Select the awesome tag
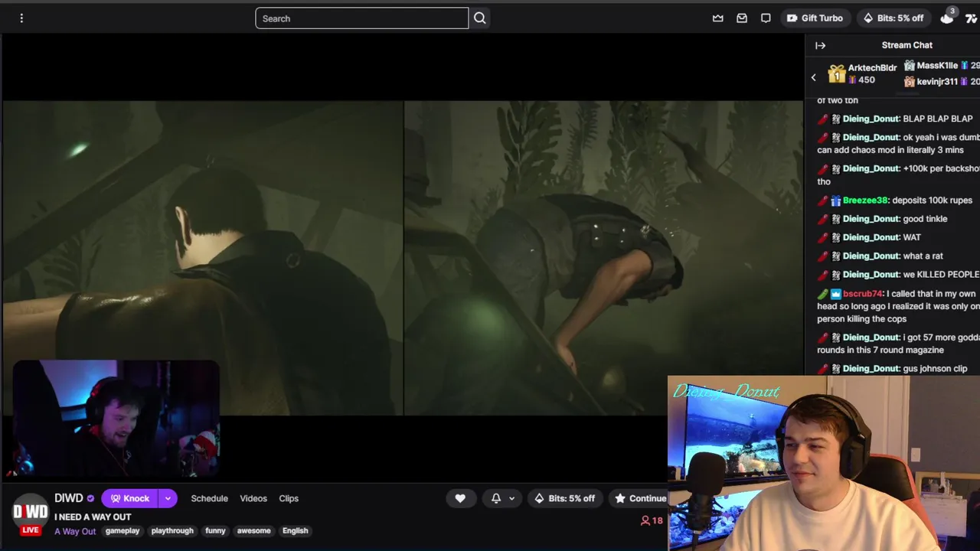980x551 pixels. [253, 530]
